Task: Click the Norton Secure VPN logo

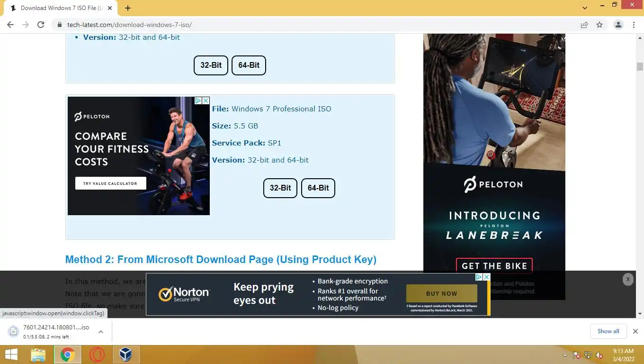Action: [184, 294]
